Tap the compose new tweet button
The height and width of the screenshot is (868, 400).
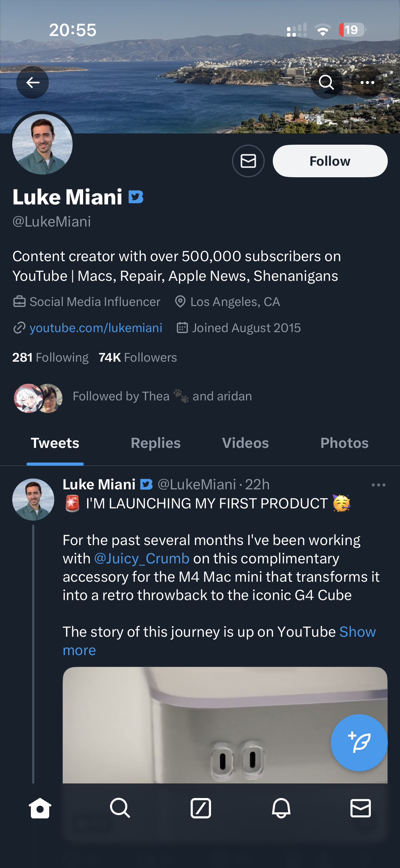[x=359, y=743]
